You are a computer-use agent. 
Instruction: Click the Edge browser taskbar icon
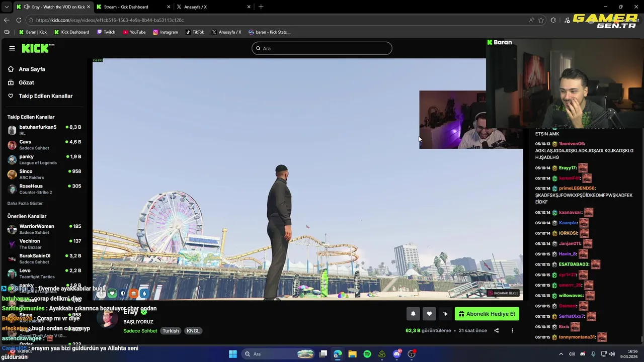click(x=338, y=354)
